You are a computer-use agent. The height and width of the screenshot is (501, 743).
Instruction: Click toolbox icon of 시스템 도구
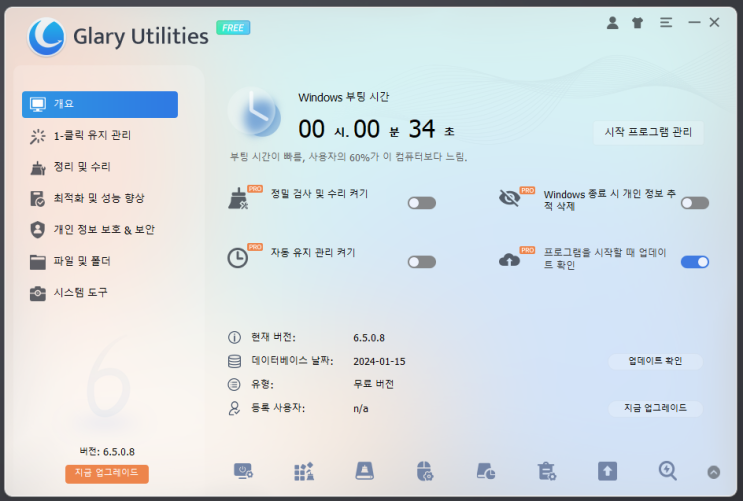click(38, 293)
